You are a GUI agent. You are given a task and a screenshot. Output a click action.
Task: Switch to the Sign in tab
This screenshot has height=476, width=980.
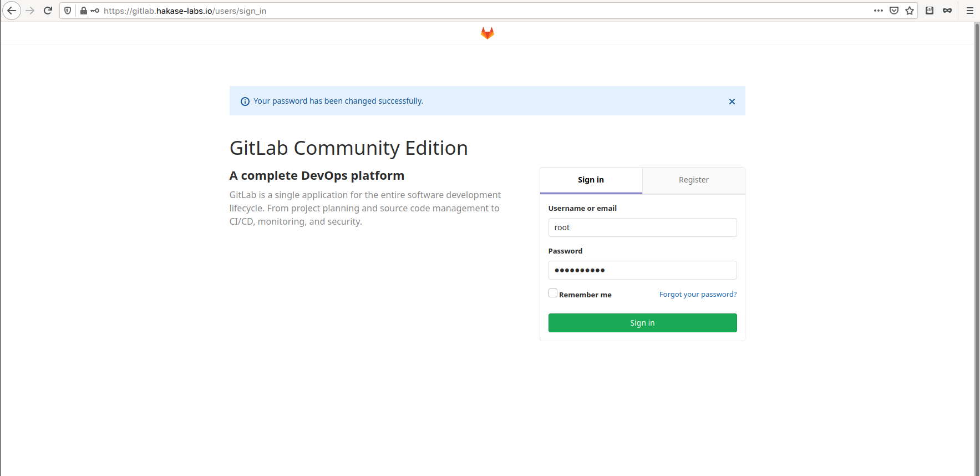tap(591, 180)
